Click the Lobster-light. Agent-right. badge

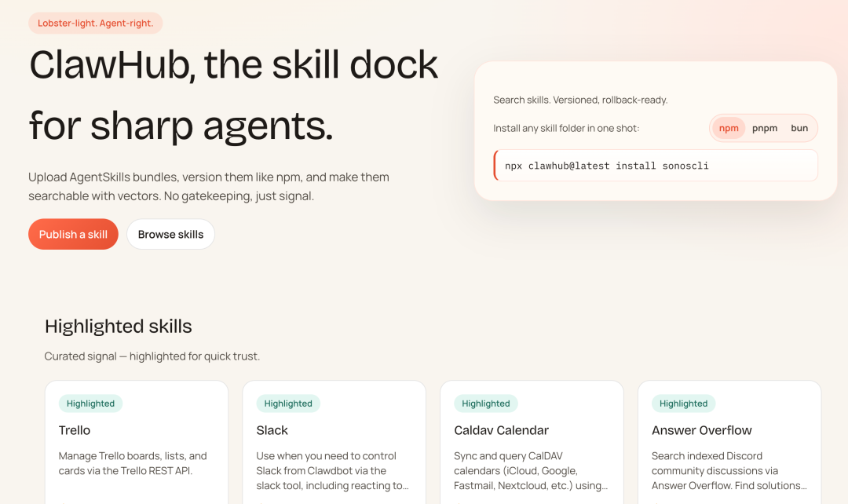pyautogui.click(x=95, y=23)
